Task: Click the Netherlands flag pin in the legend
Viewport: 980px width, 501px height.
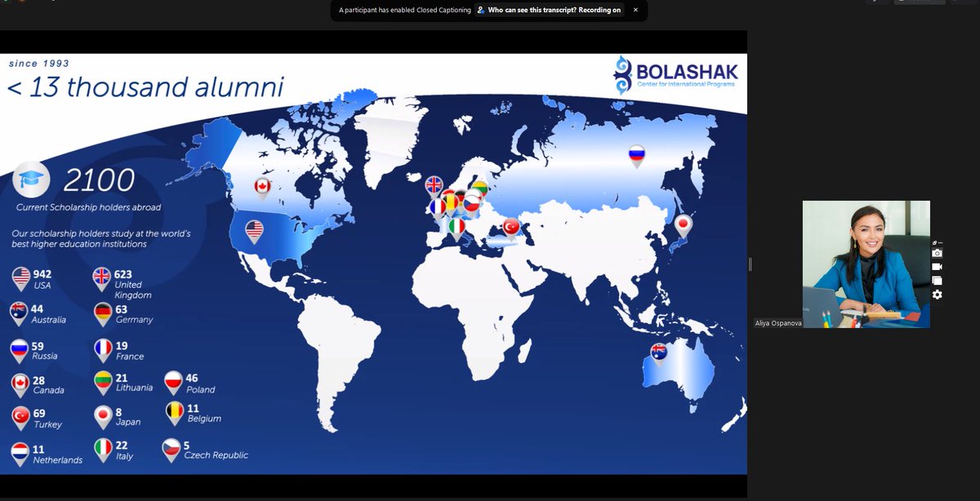Action: point(21,454)
